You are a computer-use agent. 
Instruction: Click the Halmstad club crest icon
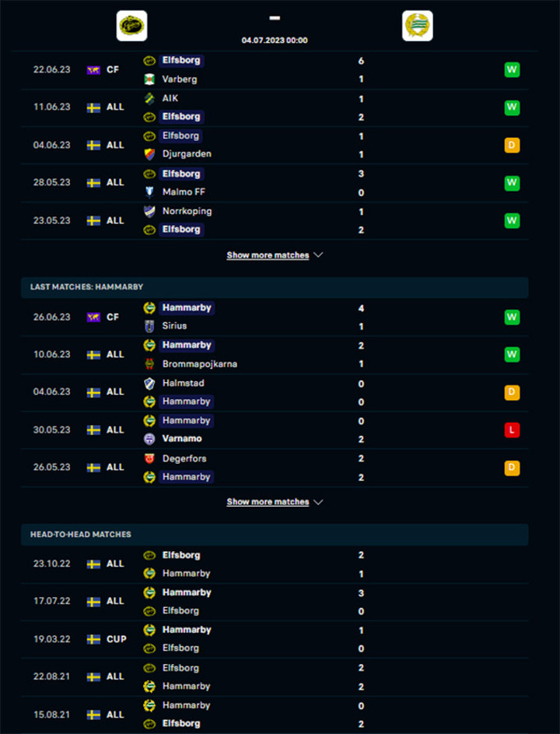[149, 384]
